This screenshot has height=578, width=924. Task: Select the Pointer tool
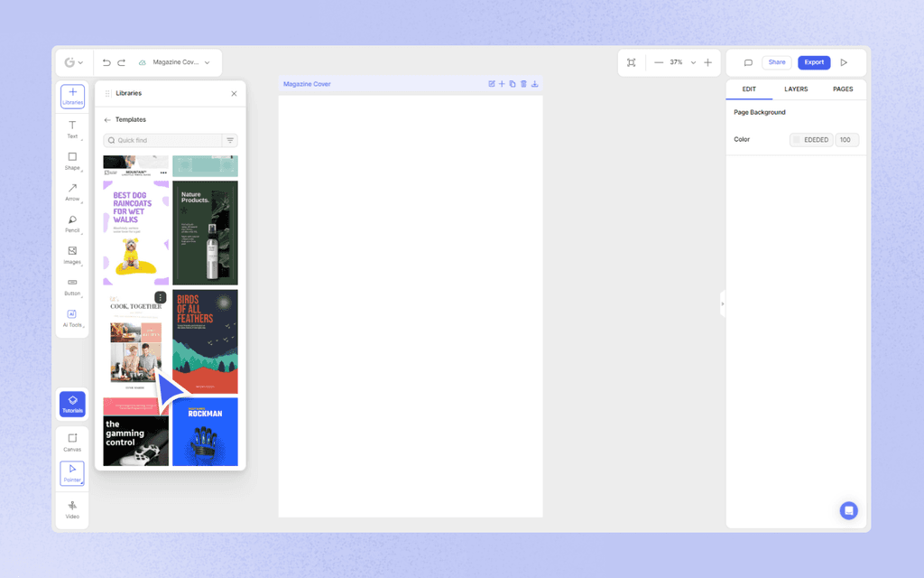pos(72,472)
